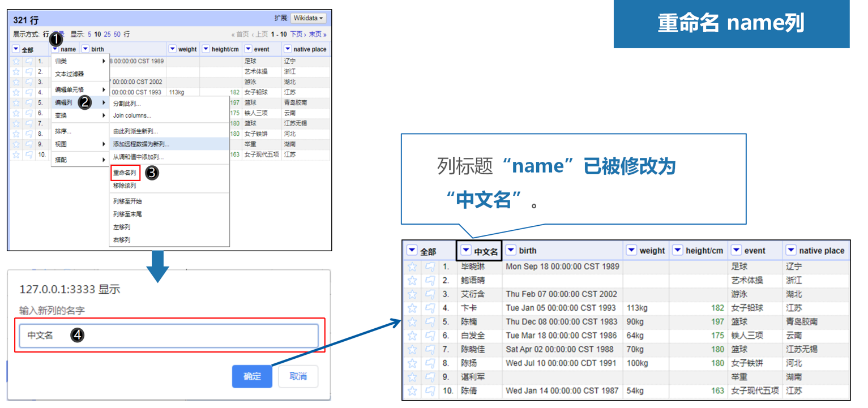The image size is (868, 408).
Task: Show 25 rows per page
Action: (108, 35)
